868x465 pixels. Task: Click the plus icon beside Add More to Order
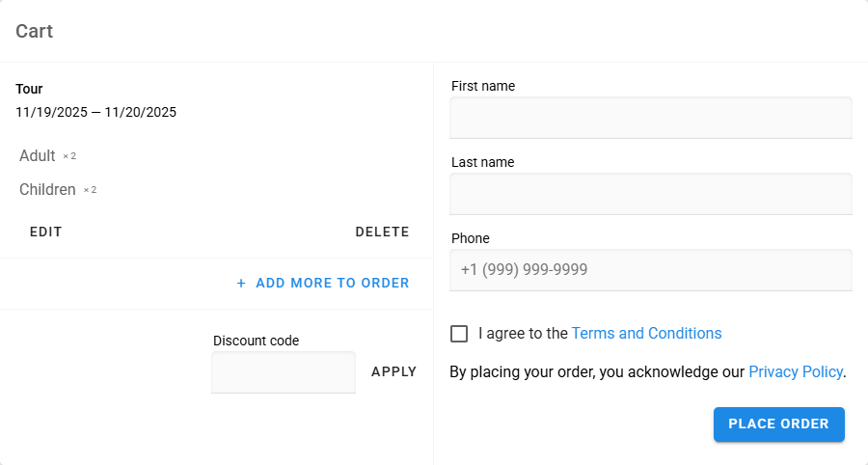point(241,284)
